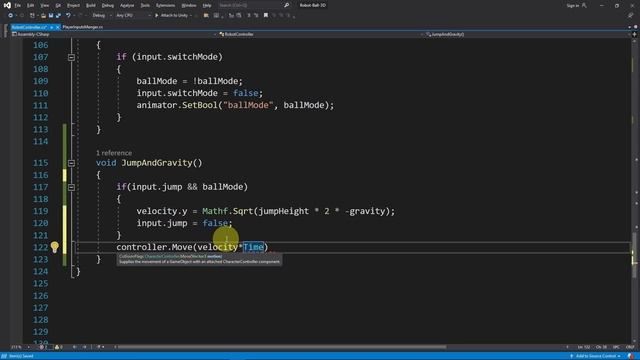Open the Build menu
Image resolution: width=640 pixels, height=360 pixels.
91,6
